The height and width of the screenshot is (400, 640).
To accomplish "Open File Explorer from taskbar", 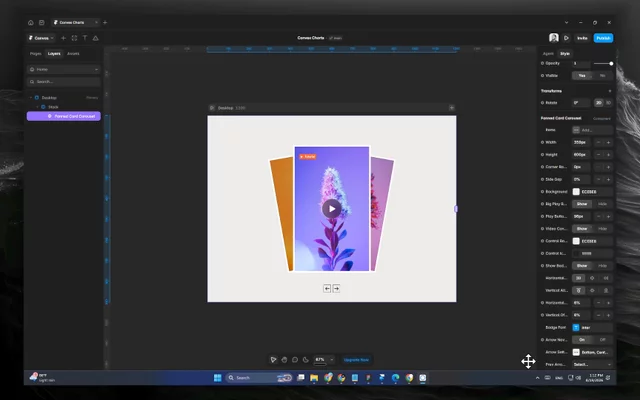I will point(314,378).
